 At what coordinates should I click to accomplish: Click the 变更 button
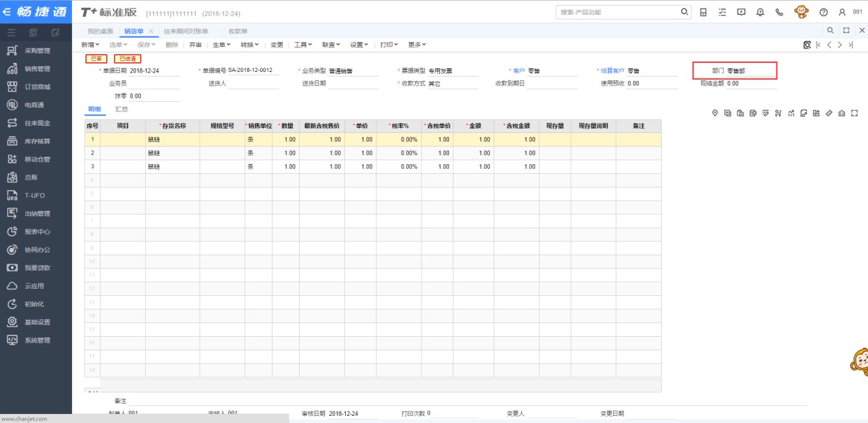277,45
